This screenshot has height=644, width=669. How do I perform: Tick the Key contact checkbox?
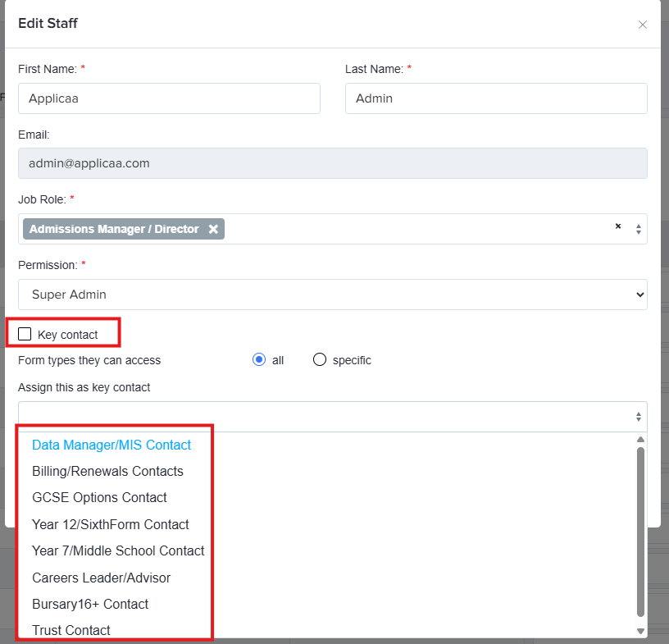[25, 334]
